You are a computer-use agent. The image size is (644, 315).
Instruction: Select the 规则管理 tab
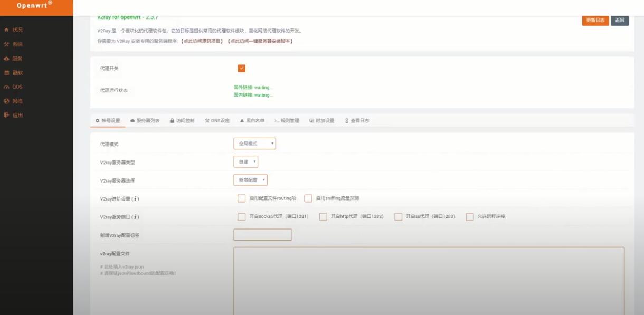287,121
